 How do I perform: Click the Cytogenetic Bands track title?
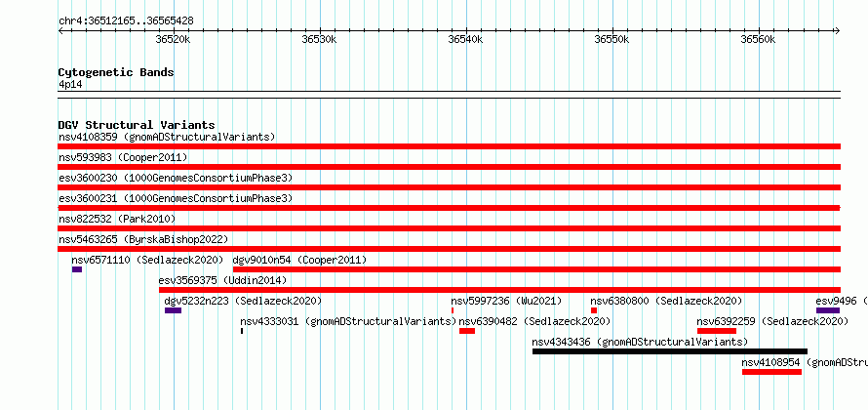[x=116, y=72]
